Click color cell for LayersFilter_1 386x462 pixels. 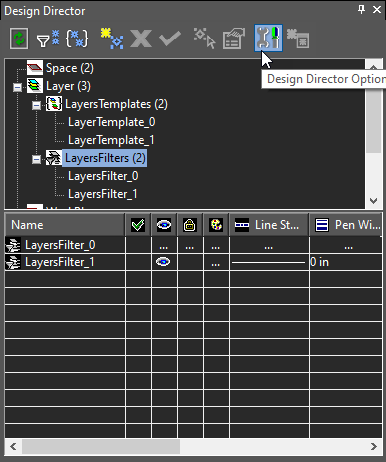[x=216, y=262]
